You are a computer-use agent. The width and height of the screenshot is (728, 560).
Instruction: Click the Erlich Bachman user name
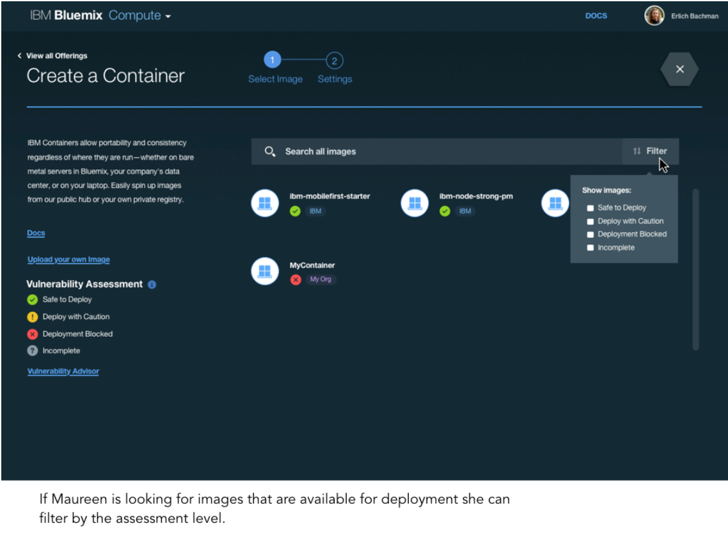tap(695, 16)
